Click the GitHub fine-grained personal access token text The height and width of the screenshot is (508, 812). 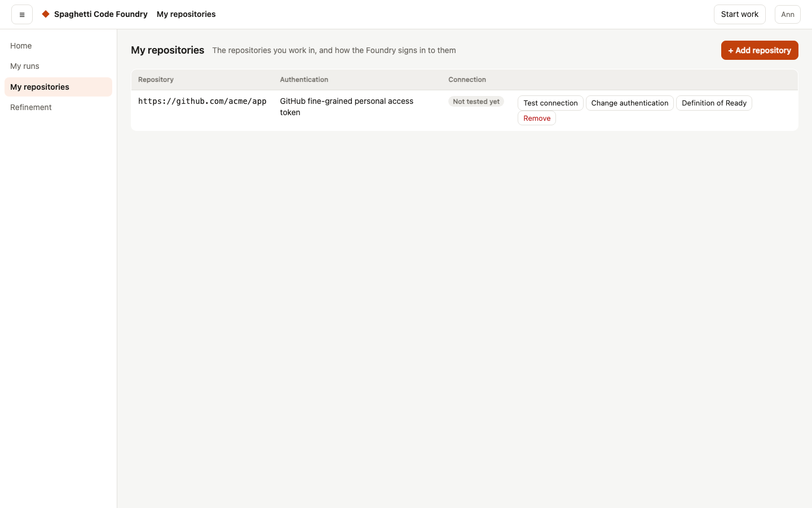tap(347, 107)
